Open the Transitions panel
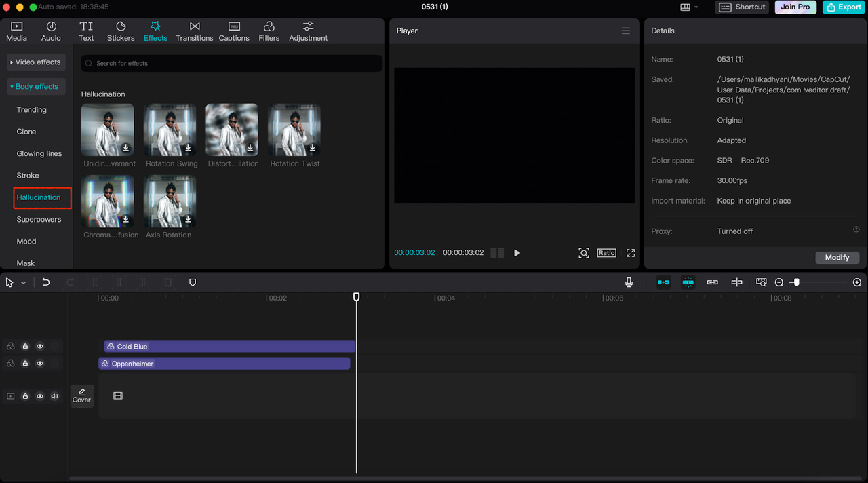Viewport: 868px width, 483px height. (194, 31)
